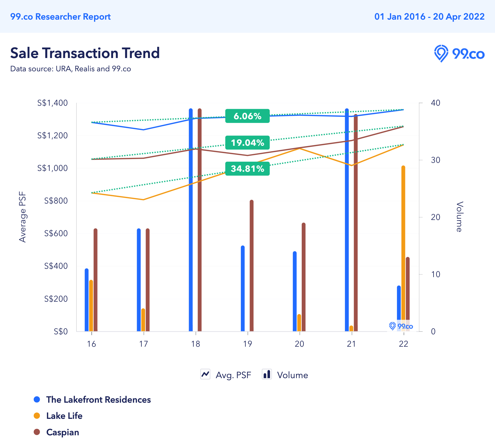Click the Caspian legend label

[63, 432]
